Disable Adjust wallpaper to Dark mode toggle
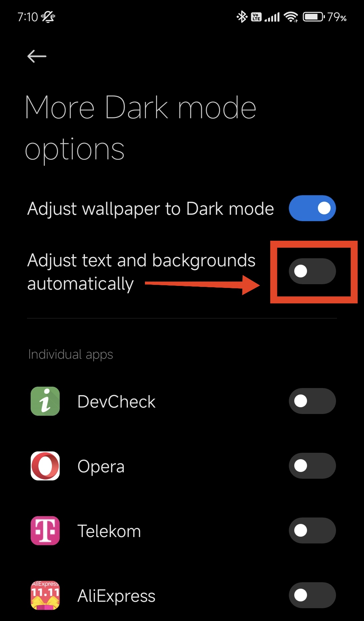 pyautogui.click(x=312, y=208)
